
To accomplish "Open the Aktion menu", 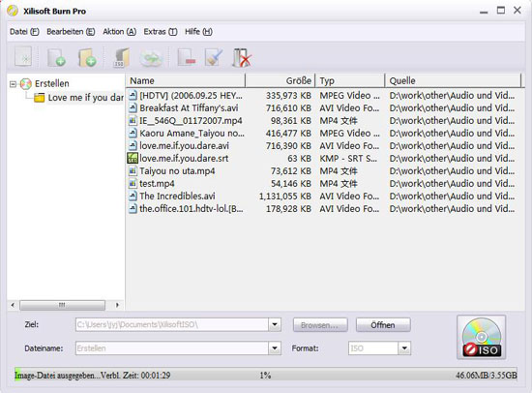I will (119, 32).
